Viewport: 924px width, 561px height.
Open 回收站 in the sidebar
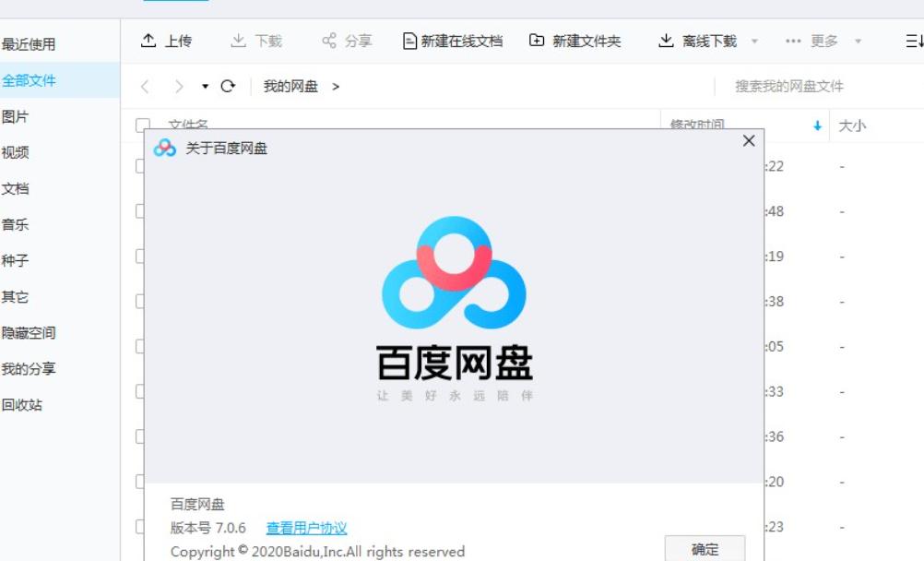coord(22,405)
